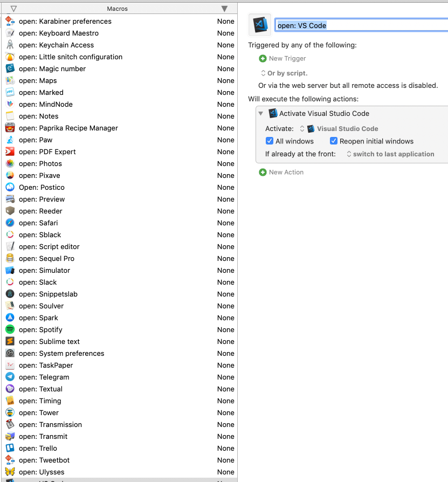This screenshot has width=448, height=482.
Task: Click the Transmit truck icon
Action: [x=10, y=436]
